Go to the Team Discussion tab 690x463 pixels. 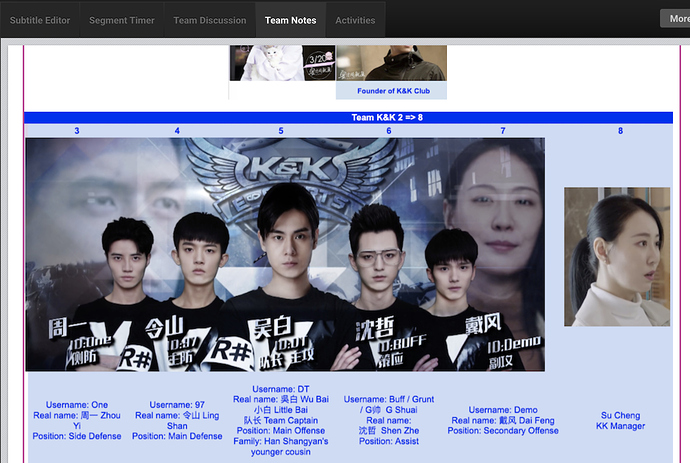(209, 20)
